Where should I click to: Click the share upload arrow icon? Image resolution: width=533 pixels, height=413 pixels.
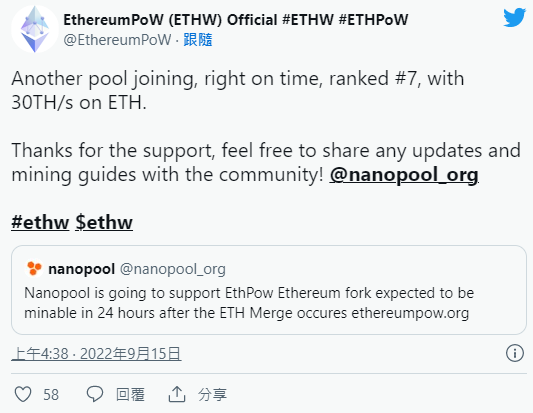pos(177,394)
